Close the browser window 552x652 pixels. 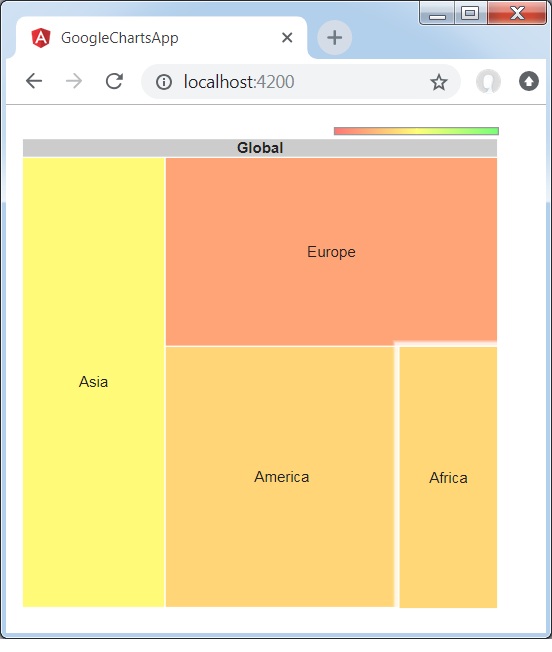pyautogui.click(x=517, y=14)
